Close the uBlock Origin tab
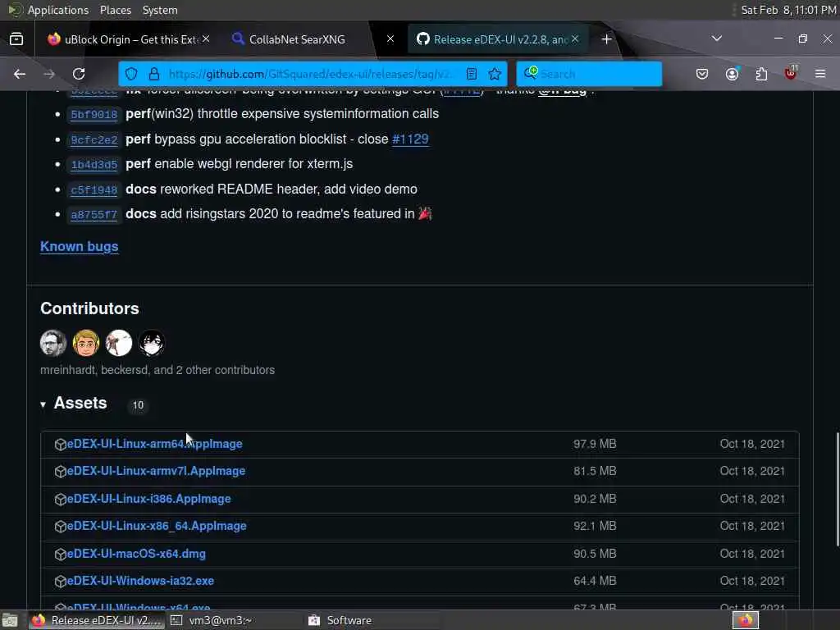 point(206,39)
